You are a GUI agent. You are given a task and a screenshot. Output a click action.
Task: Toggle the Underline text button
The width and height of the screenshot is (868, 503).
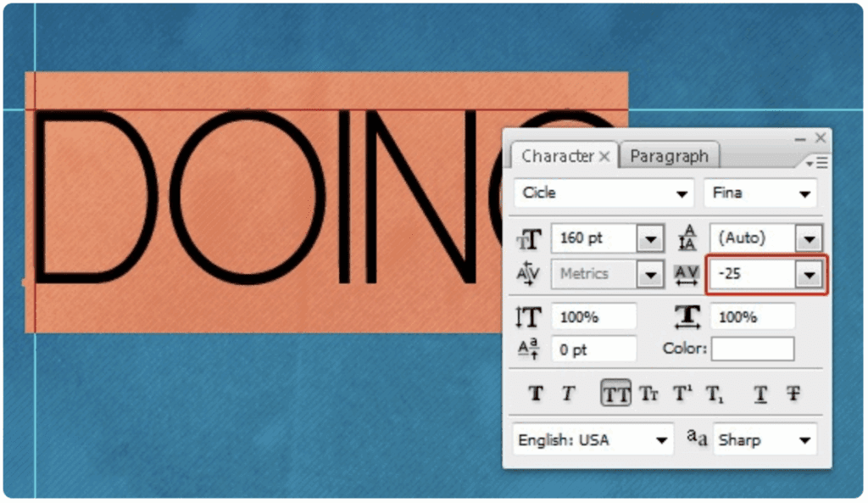coord(760,394)
